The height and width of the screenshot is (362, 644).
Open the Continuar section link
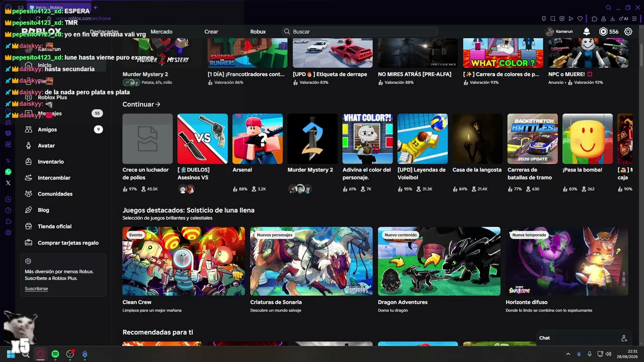[x=141, y=104]
